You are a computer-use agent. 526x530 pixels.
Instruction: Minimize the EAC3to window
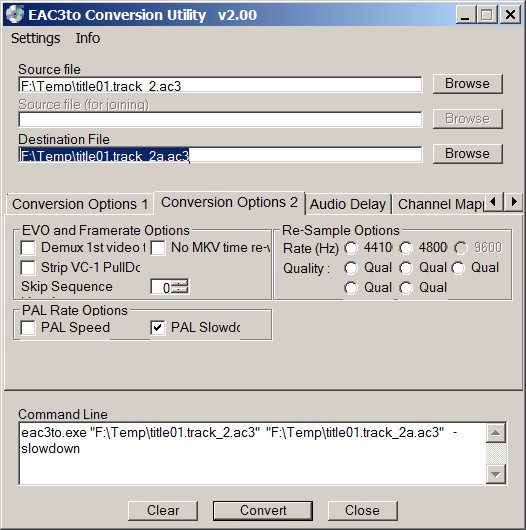465,15
